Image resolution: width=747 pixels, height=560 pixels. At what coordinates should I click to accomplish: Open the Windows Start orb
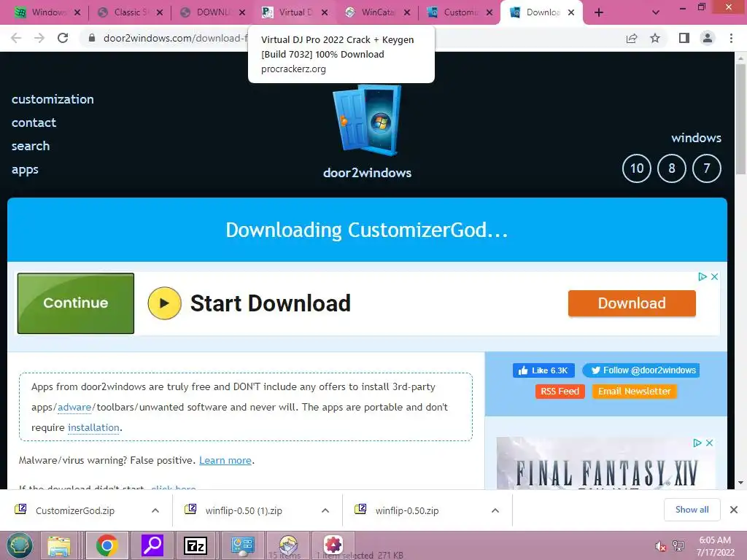(20, 545)
